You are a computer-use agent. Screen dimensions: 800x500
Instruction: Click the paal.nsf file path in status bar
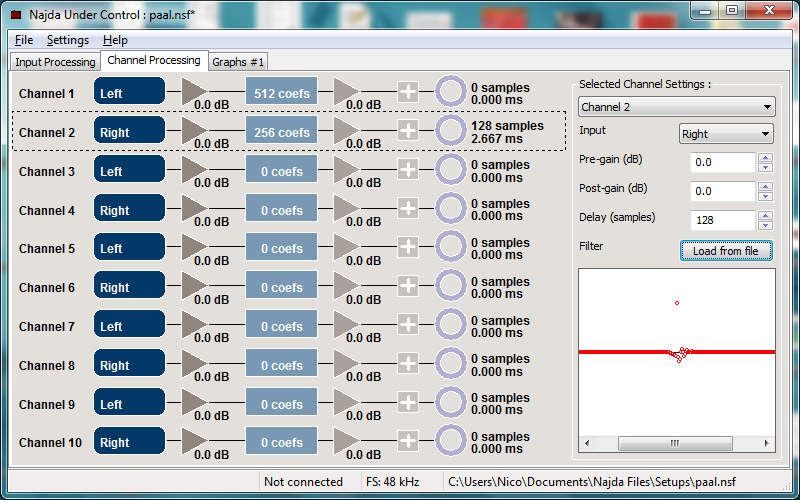tap(592, 482)
